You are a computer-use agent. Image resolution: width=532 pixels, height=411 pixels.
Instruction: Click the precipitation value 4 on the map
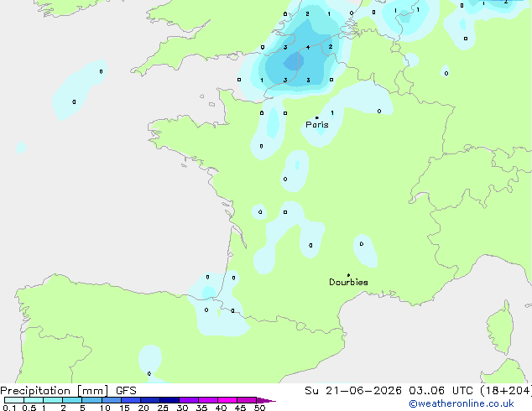[308, 47]
